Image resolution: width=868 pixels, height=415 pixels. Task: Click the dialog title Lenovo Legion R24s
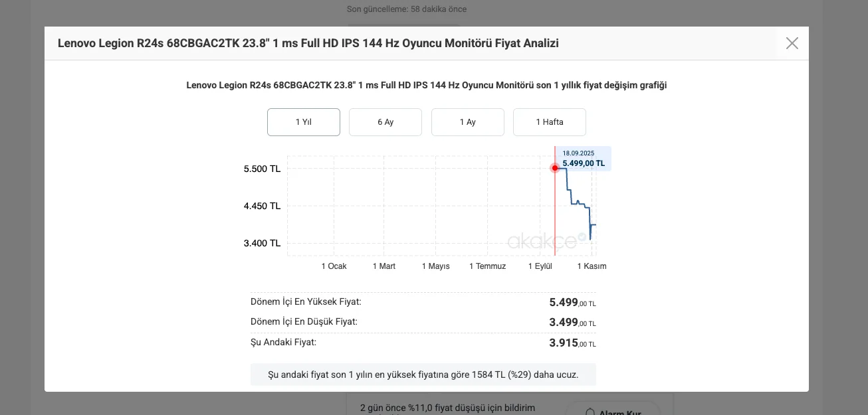(308, 43)
